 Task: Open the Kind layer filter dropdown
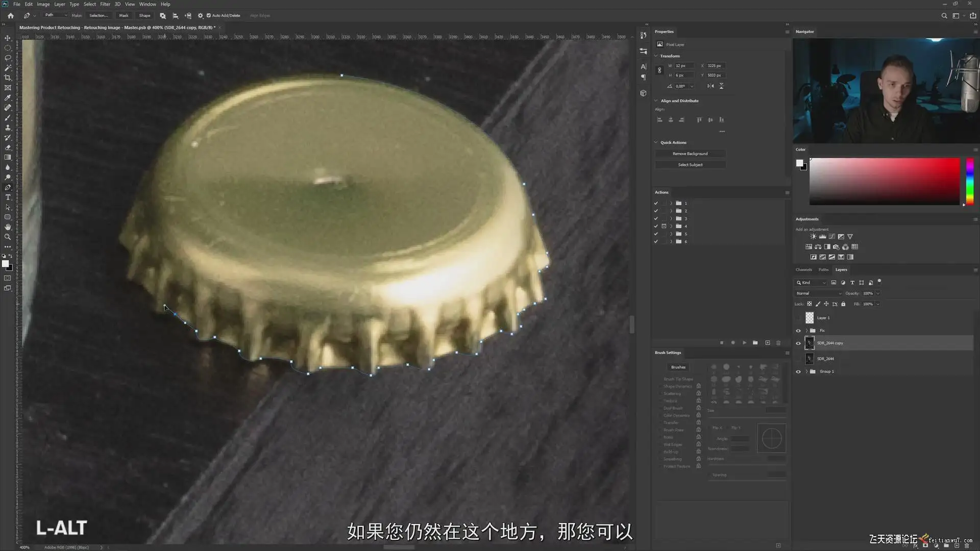click(x=811, y=283)
